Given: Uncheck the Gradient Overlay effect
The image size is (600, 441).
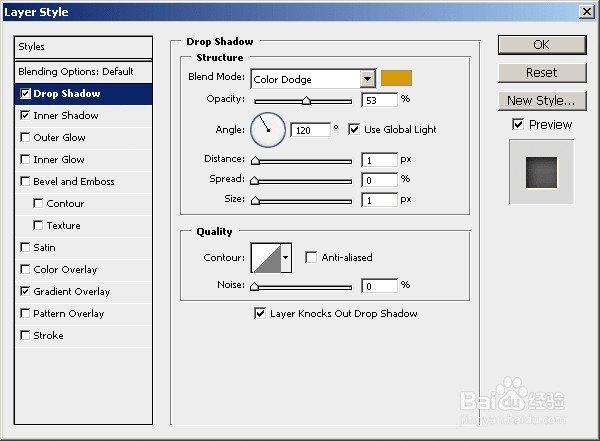Looking at the screenshot, I should coord(25,291).
